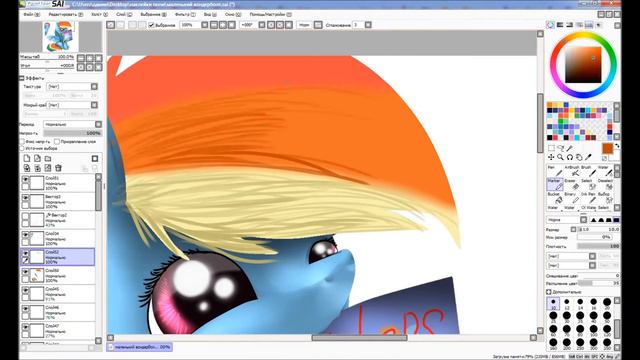Show the color wheel panel icon
Viewport: 640px width, 360px height.
[x=551, y=25]
